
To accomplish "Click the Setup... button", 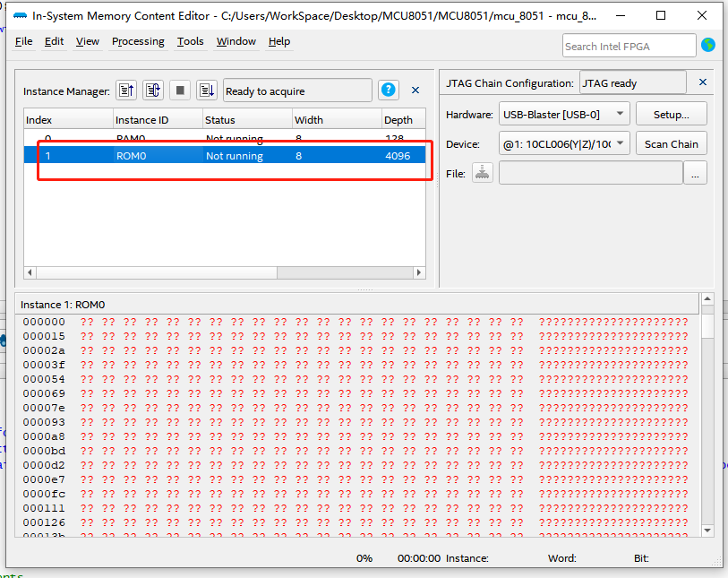I will click(671, 115).
